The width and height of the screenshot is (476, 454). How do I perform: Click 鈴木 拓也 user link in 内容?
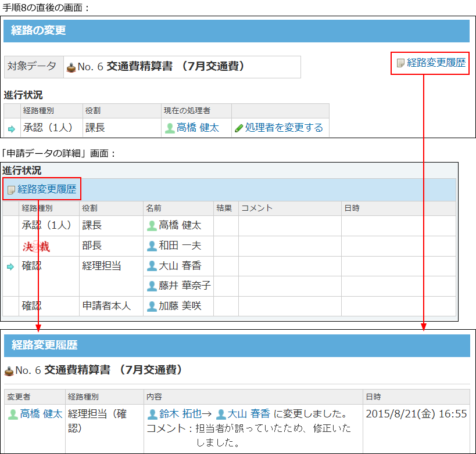pyautogui.click(x=180, y=414)
